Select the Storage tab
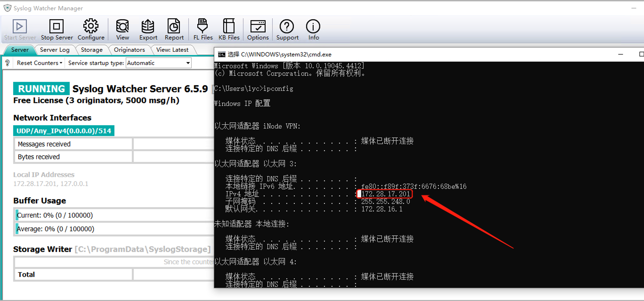 [92, 50]
